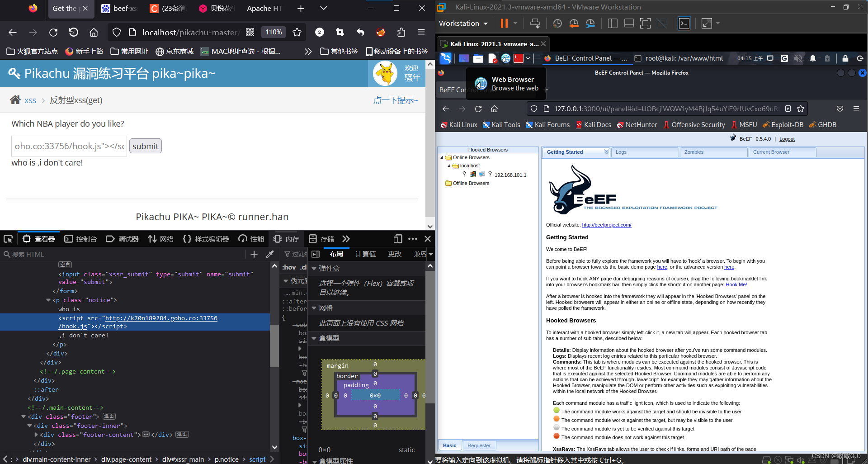This screenshot has width=868, height=464.
Task: Click the xss breadcrumb link
Action: [x=30, y=100]
